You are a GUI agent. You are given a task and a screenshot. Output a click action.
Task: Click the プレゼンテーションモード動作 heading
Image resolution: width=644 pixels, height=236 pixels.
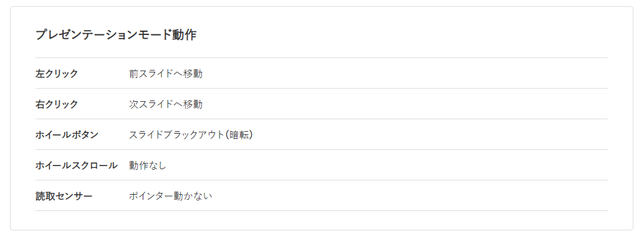point(116,35)
